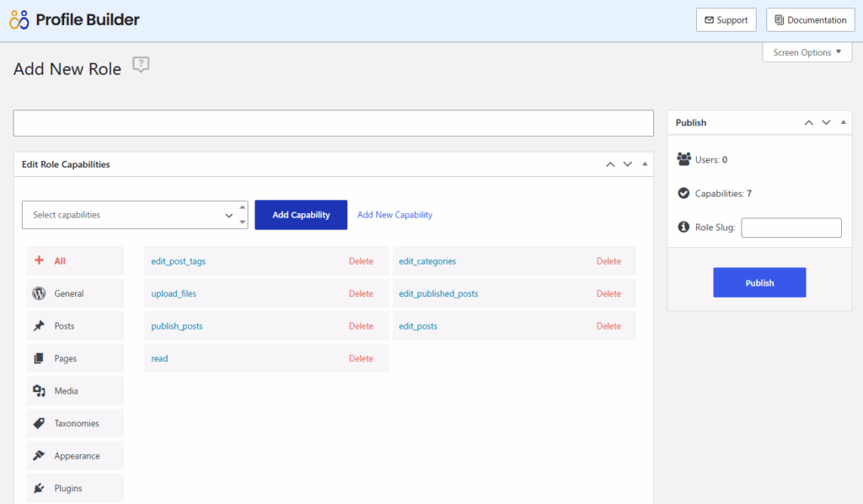Toggle the Publish panel collapse arrow
Viewport: 863px width, 504px height.
point(844,122)
